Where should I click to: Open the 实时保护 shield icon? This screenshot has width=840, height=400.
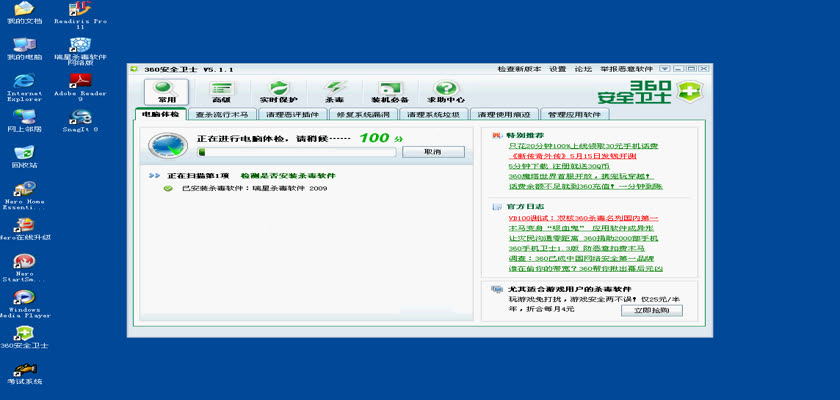[279, 92]
